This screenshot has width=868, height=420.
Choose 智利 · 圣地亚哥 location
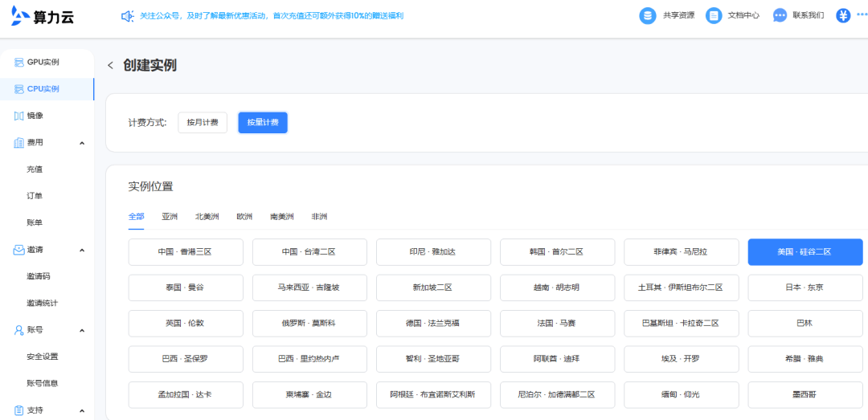(x=433, y=359)
